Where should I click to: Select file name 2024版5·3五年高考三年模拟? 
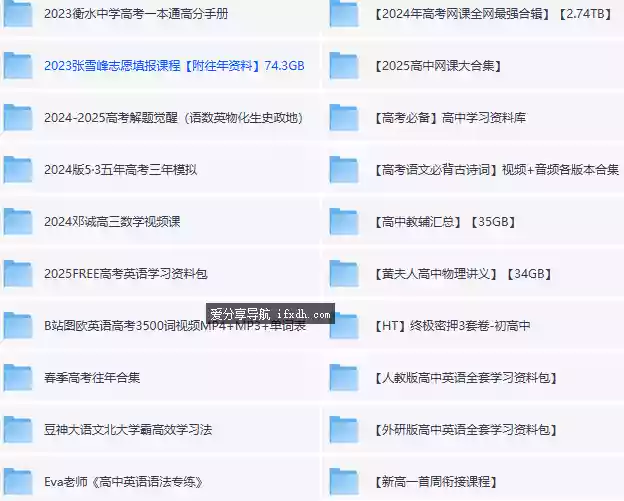point(121,170)
